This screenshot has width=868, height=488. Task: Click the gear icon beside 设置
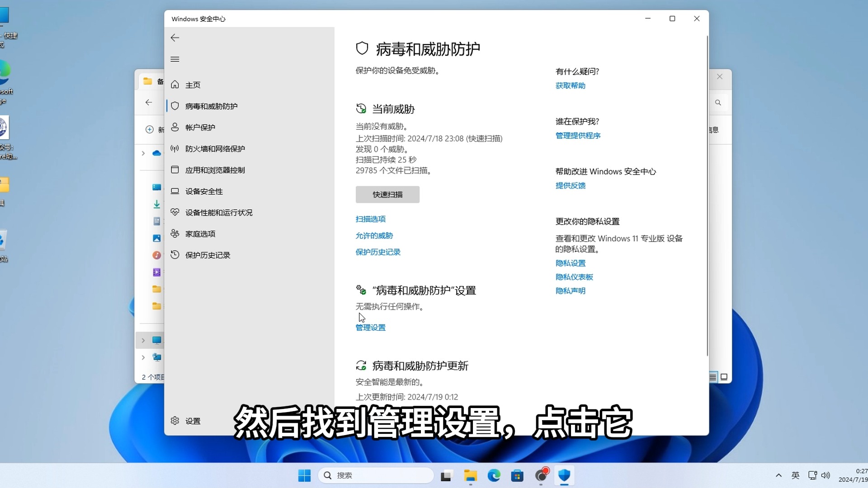click(175, 420)
